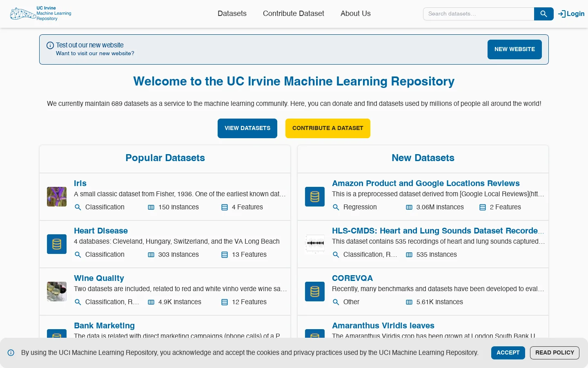Click the features icon in Wine Quality row
588x368 pixels.
[225, 302]
